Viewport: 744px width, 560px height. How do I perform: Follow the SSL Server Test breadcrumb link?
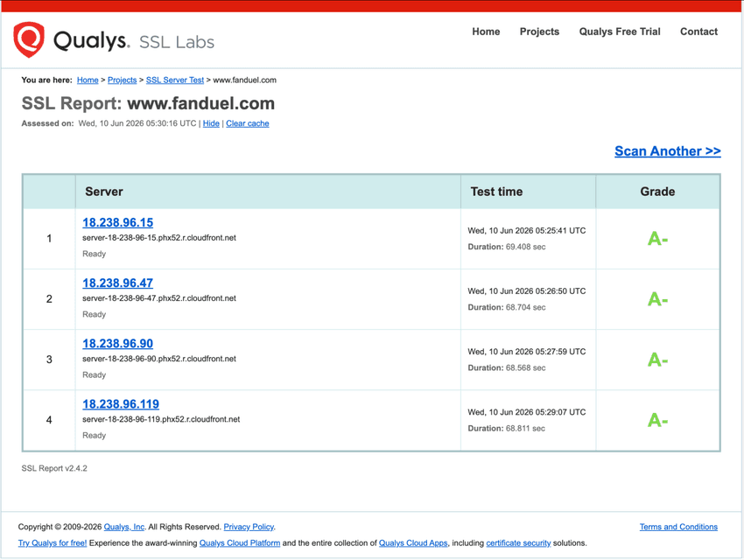[x=174, y=80]
